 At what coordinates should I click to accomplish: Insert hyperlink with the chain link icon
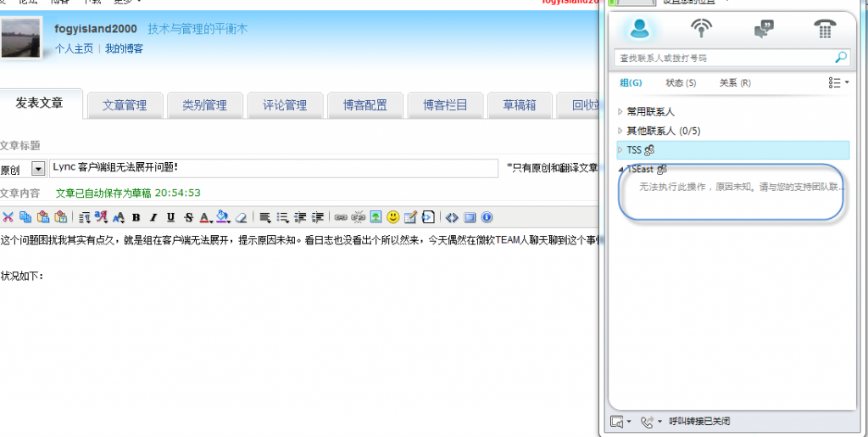[341, 217]
